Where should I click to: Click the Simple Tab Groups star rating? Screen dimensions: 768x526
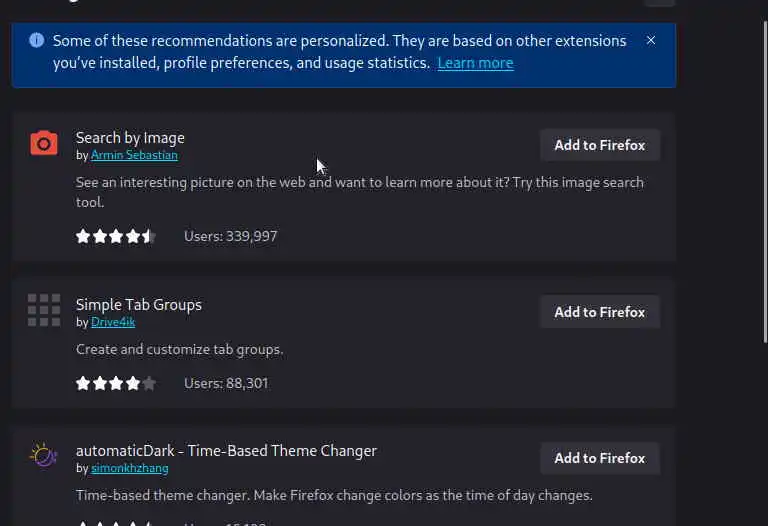click(116, 383)
